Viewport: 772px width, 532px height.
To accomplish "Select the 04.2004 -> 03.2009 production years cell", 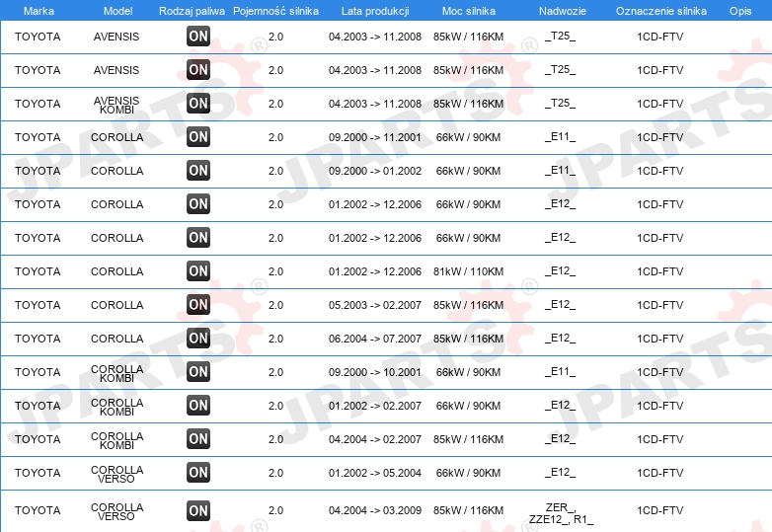I will (x=375, y=511).
